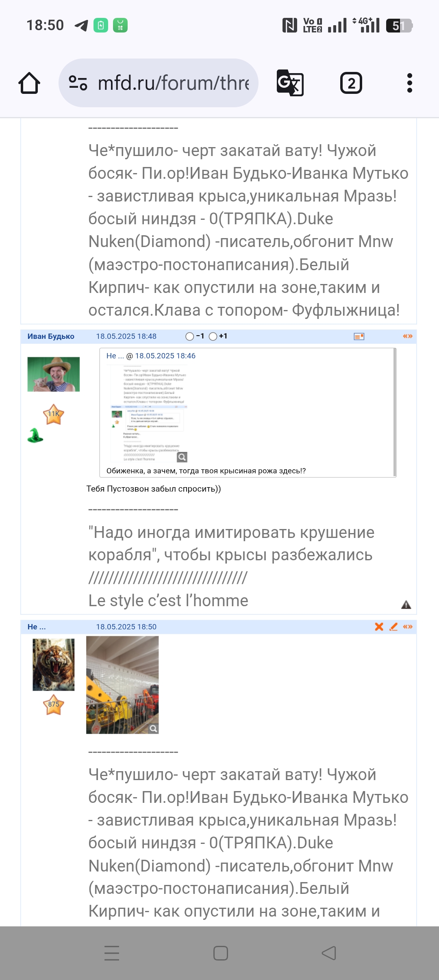Screen dimensions: 439x980
Task: Edit post with pencil icon
Action: point(393,627)
